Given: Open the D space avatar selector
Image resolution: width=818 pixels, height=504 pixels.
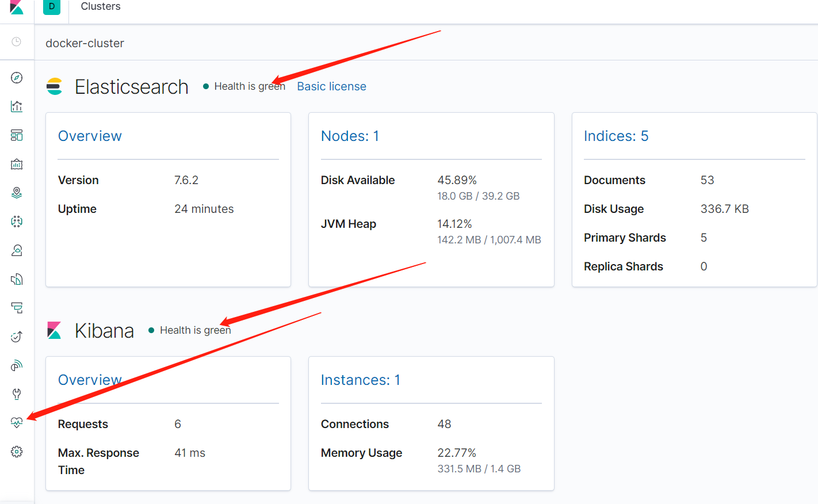Looking at the screenshot, I should pyautogui.click(x=52, y=6).
